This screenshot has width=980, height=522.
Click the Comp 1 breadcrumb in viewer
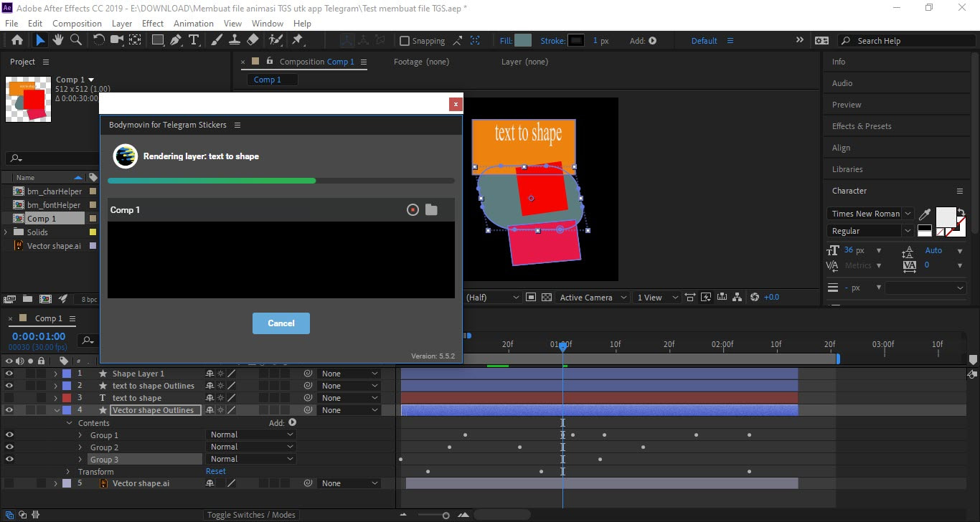268,80
